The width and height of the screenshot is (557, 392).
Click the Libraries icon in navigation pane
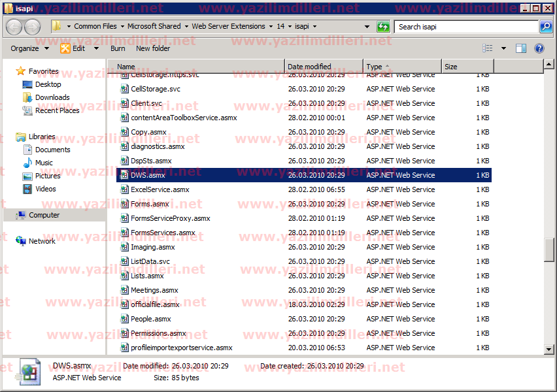pyautogui.click(x=21, y=137)
